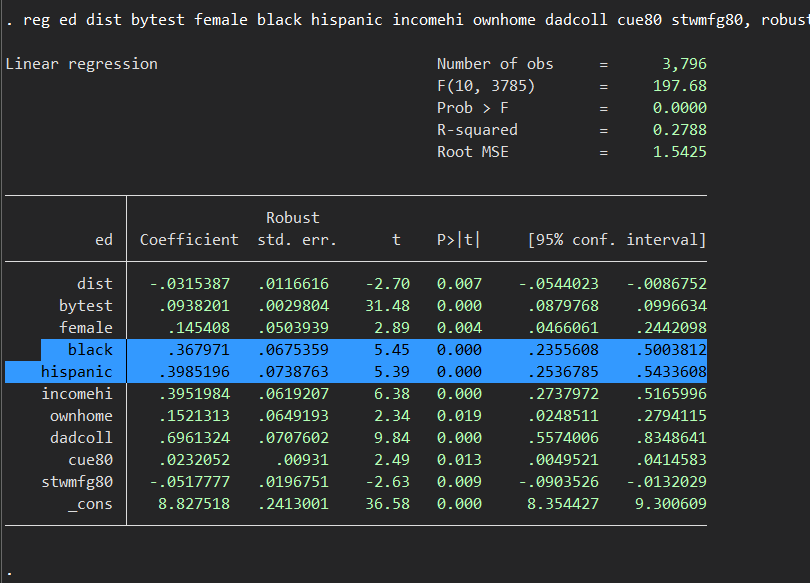Select the 'dadcoll' variable row label
The width and height of the screenshot is (810, 583).
coord(81,438)
